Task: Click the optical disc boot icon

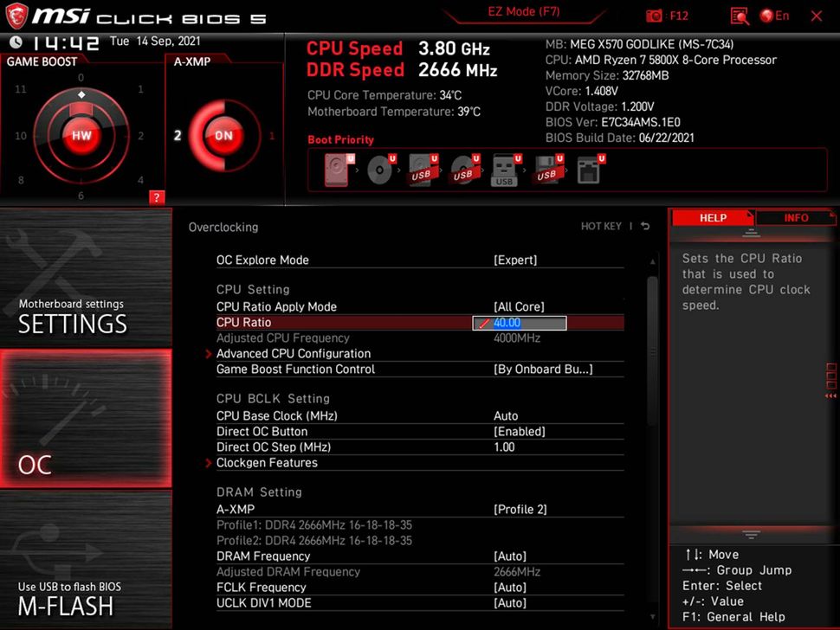Action: 381,170
